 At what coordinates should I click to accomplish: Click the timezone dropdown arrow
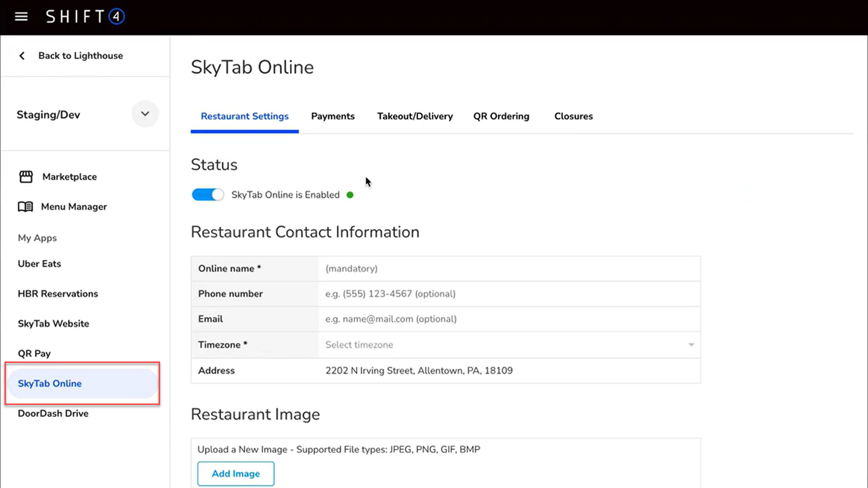(691, 345)
